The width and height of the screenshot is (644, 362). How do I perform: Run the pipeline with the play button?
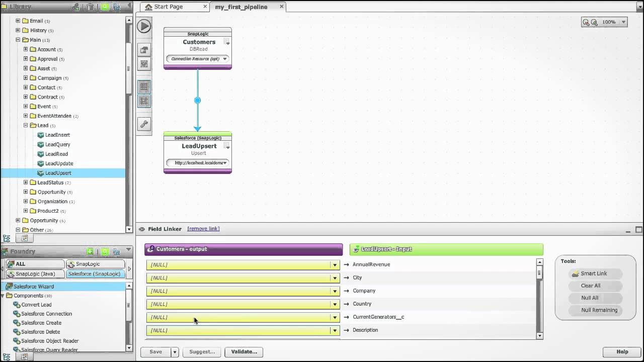click(x=144, y=26)
